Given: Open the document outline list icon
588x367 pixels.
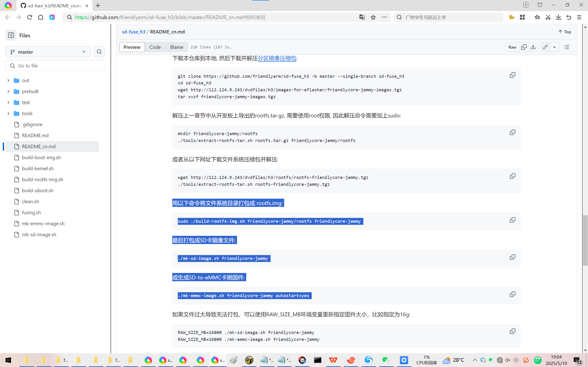Looking at the screenshot, I should click(567, 47).
